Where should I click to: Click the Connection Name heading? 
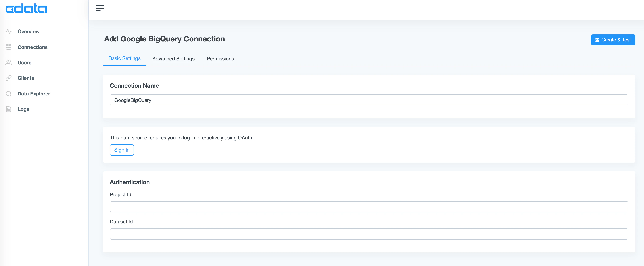[x=134, y=85]
